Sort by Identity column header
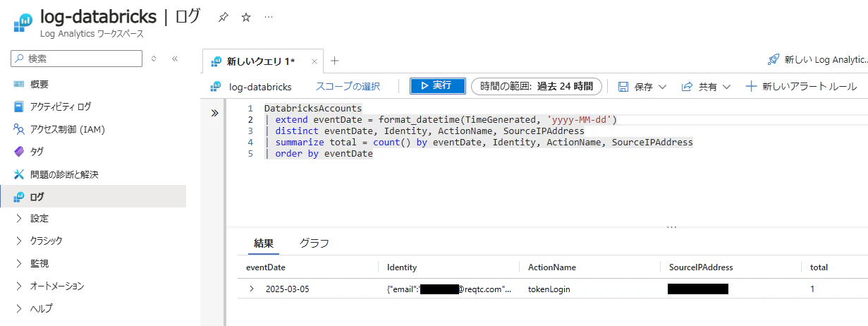 (x=402, y=267)
